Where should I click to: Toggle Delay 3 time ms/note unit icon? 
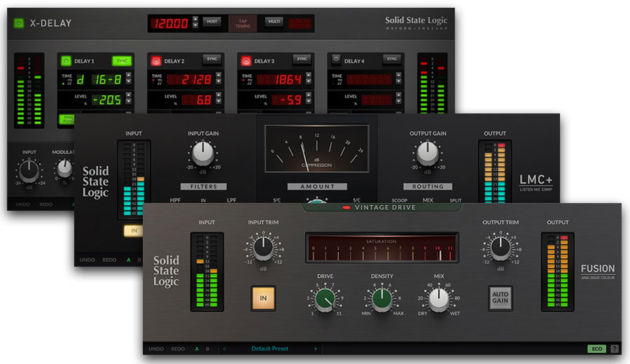246,82
